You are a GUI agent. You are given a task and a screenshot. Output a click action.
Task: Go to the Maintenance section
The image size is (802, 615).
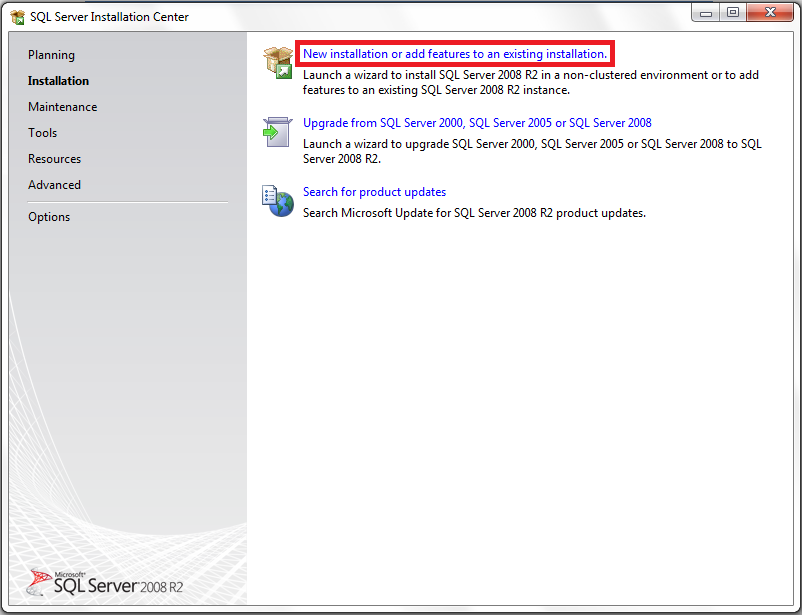(x=62, y=107)
